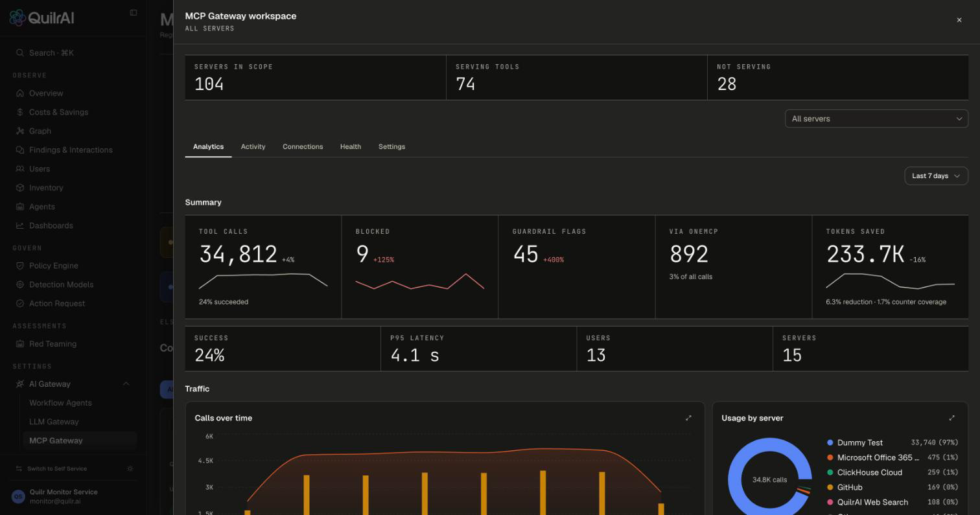Click the Overview home icon
Viewport: 980px width, 515px height.
click(x=20, y=93)
